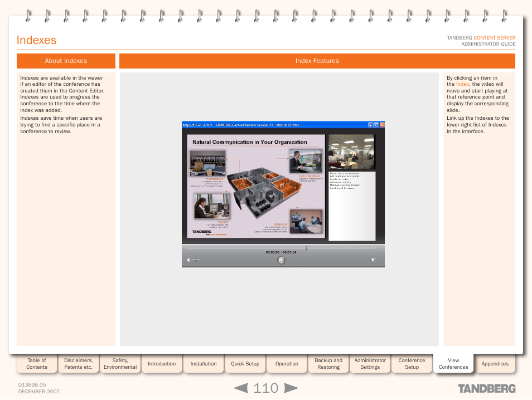Select 'Send e-mail to users' index item
This screenshot has width=532, height=400.
[x=342, y=188]
